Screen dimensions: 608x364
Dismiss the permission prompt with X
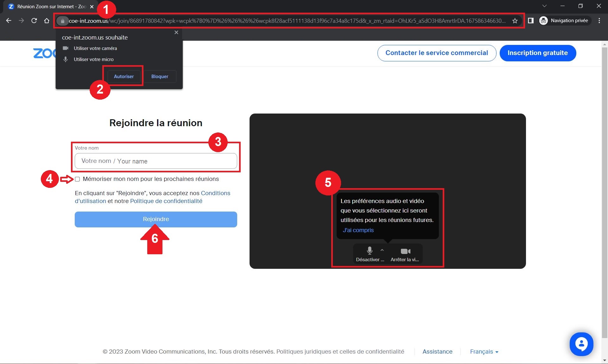[x=176, y=32]
